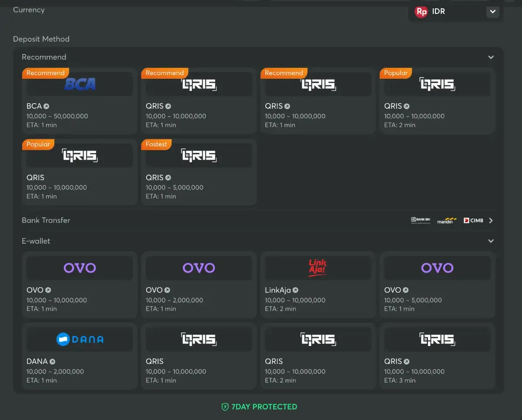Click the mandiri bank logo
This screenshot has width=522, height=420.
click(447, 221)
